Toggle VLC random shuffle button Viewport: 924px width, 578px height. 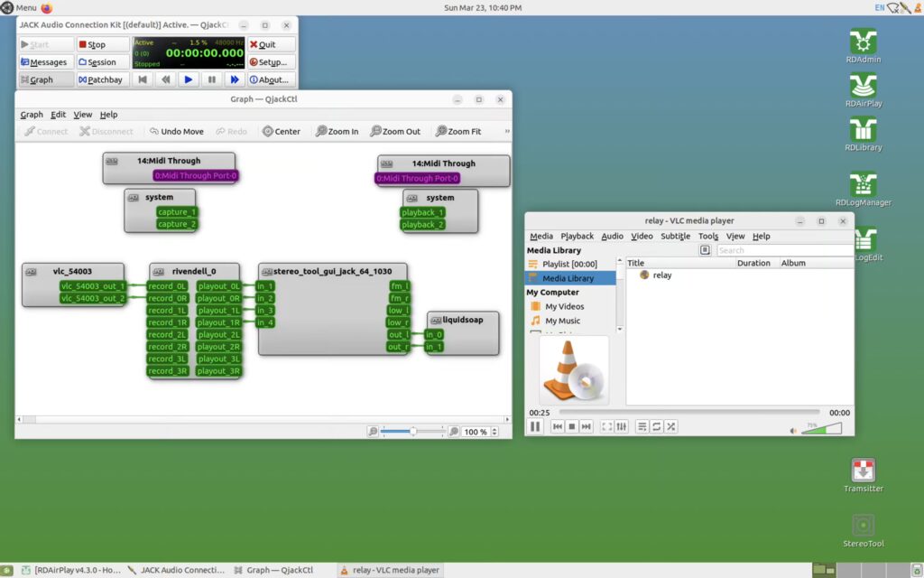click(x=670, y=426)
